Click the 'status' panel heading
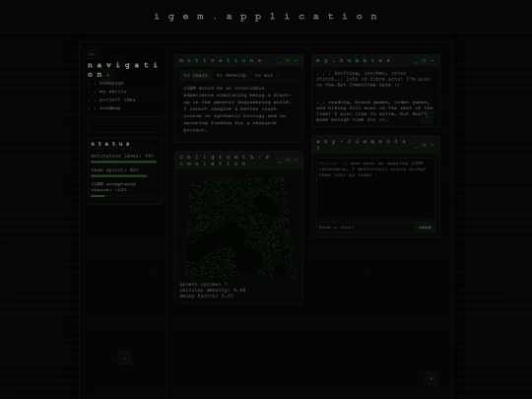Image resolution: width=532 pixels, height=399 pixels. click(x=110, y=144)
